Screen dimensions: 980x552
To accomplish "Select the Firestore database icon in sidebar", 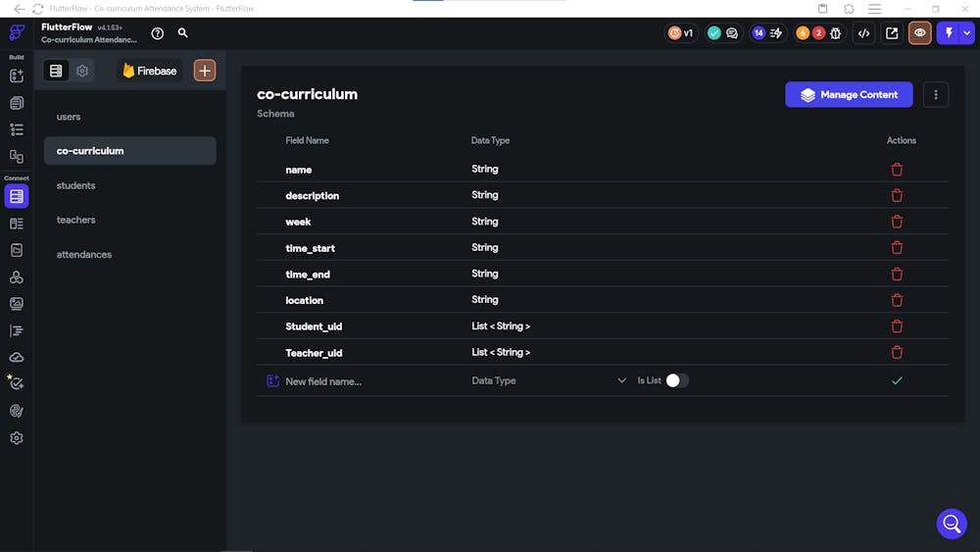I will tap(17, 196).
